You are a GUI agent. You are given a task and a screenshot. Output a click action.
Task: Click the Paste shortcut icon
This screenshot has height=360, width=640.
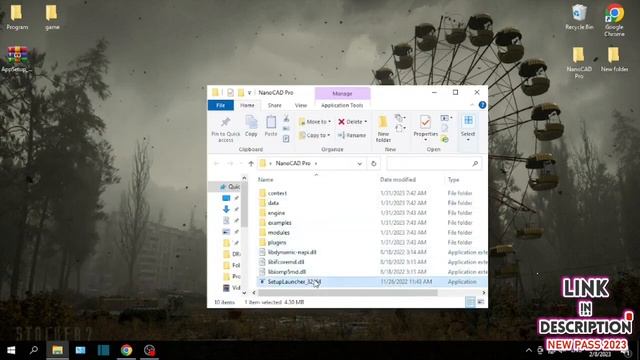coord(287,139)
